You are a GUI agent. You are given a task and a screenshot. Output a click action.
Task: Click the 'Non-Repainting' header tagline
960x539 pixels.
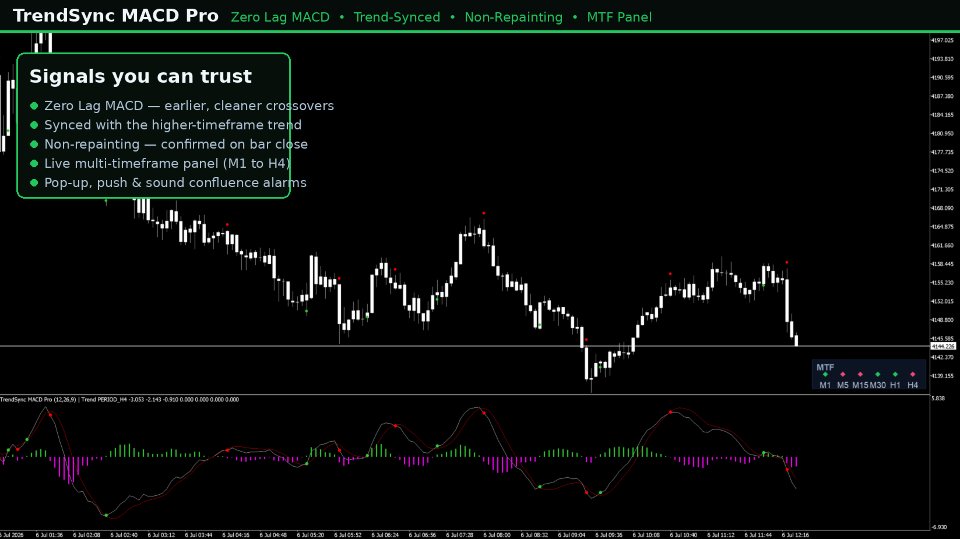513,17
